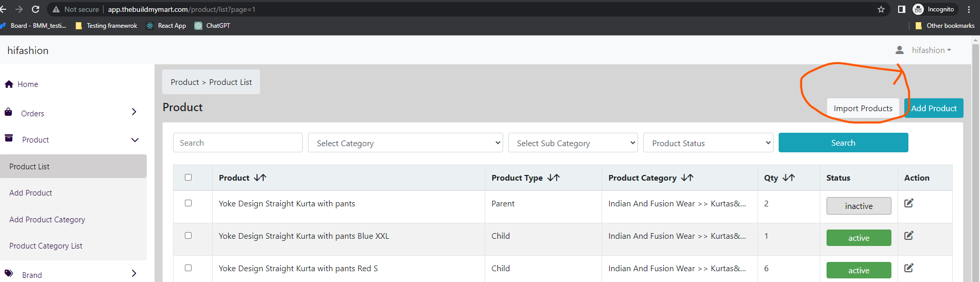Select Product List sidebar item
Image resolution: width=980 pixels, height=282 pixels.
(73, 166)
